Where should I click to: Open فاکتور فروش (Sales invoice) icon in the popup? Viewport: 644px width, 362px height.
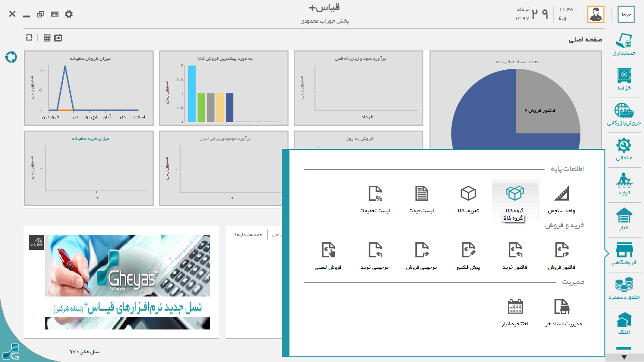[x=561, y=255]
